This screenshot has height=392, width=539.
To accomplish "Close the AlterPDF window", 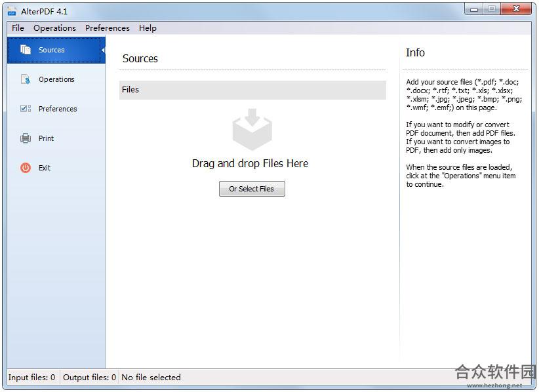I will (x=516, y=9).
